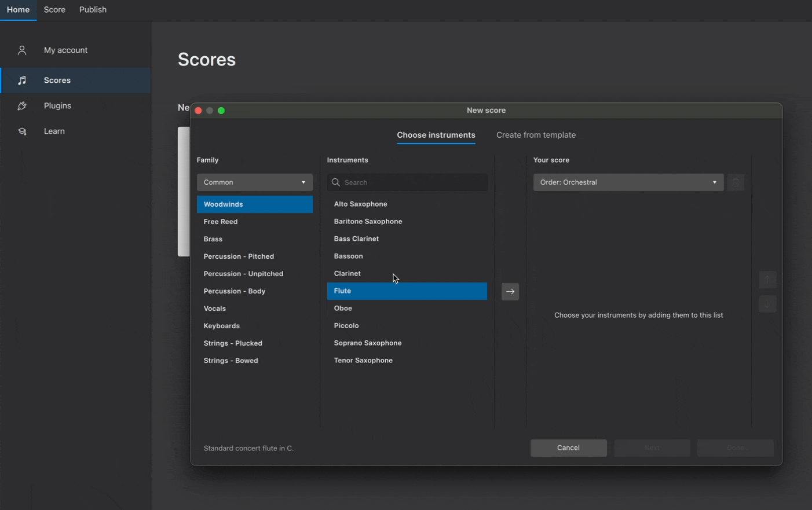Select Bassoon from the instruments list
812x510 pixels.
(x=349, y=256)
